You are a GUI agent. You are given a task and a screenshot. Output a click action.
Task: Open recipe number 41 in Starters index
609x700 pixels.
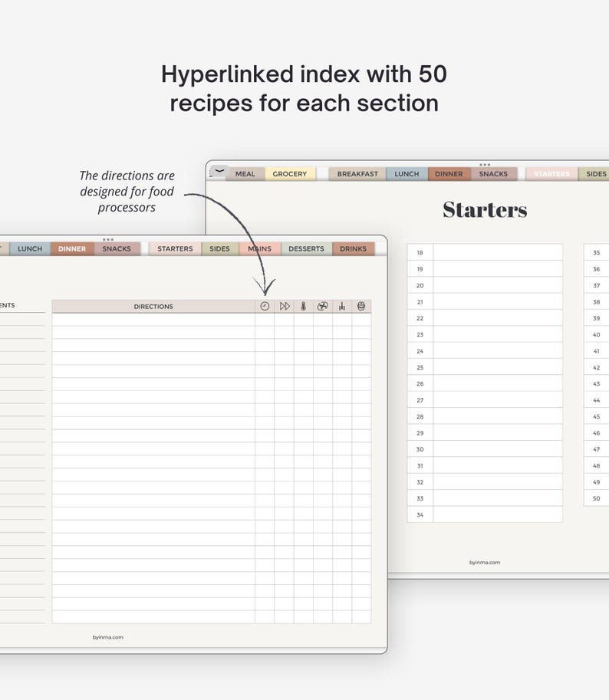point(597,351)
